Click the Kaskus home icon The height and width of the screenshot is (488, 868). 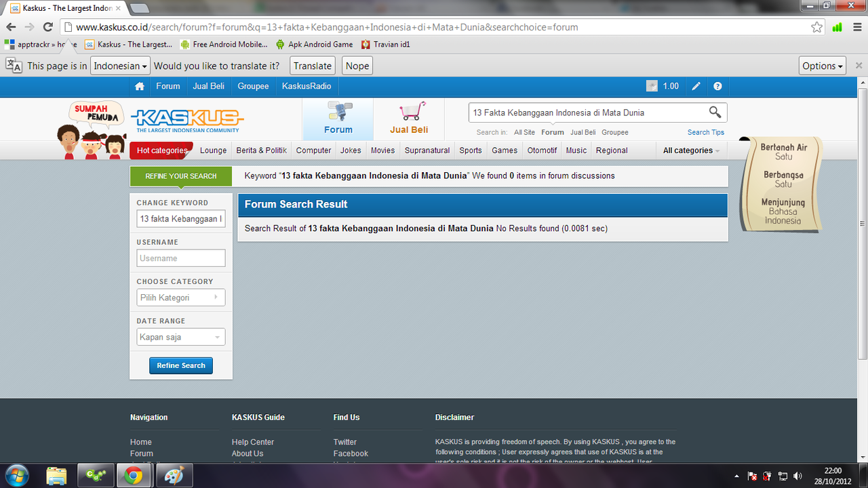140,86
